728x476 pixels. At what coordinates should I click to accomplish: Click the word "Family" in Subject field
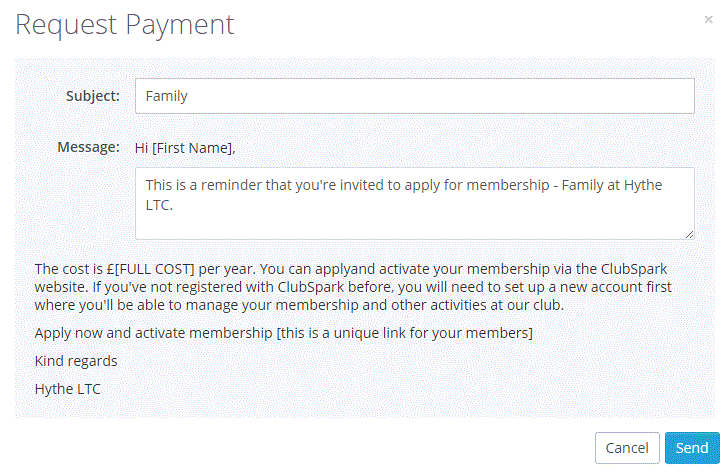coord(167,97)
